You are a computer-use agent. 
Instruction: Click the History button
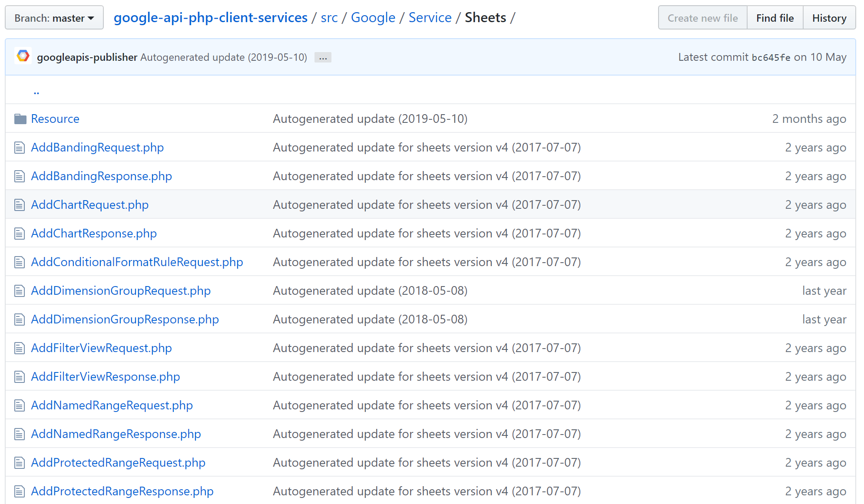coord(829,18)
